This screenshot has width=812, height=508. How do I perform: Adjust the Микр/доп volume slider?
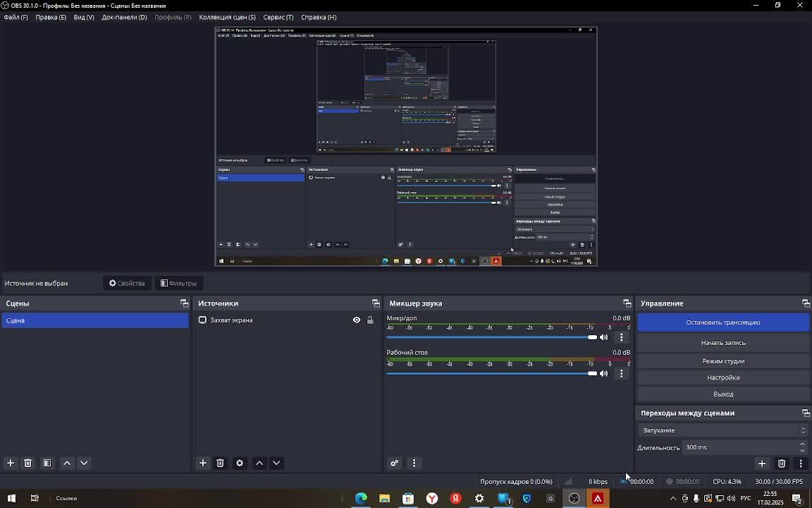coord(491,337)
